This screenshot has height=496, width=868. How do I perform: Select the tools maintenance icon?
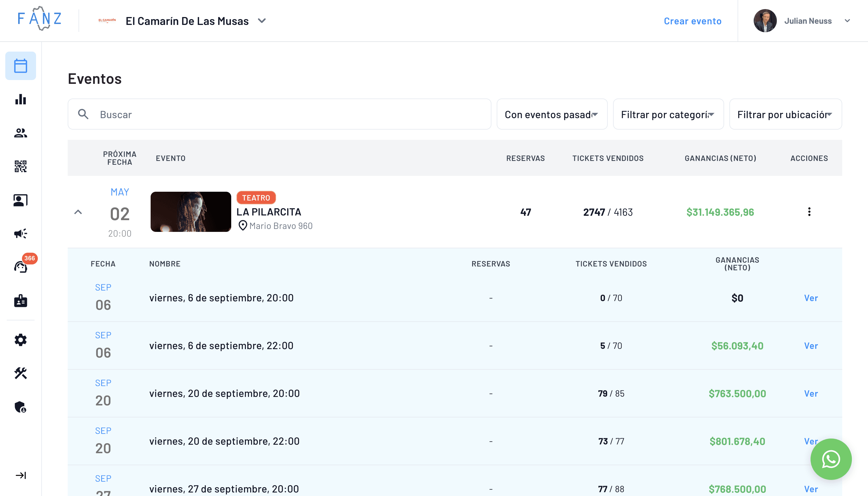click(21, 373)
